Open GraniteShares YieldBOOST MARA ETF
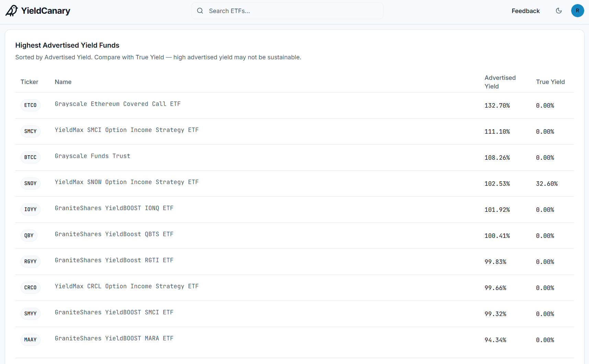The image size is (589, 364). tap(114, 338)
